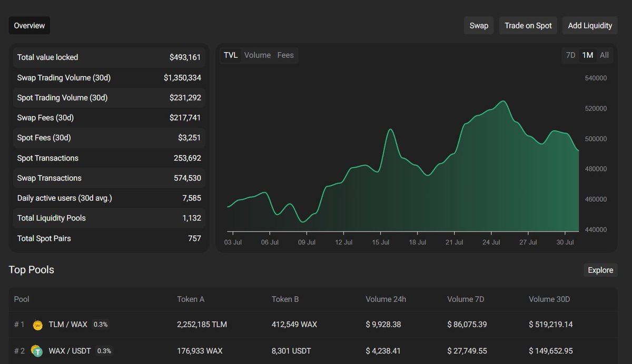Click the $ 519,219.14 volume cell
This screenshot has width=632, height=364.
coord(551,325)
